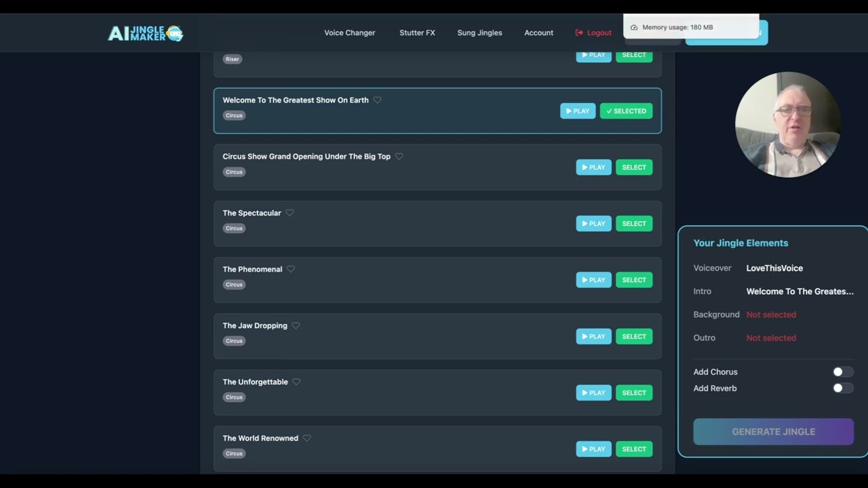Favorite The World Renowned heart icon

(307, 438)
